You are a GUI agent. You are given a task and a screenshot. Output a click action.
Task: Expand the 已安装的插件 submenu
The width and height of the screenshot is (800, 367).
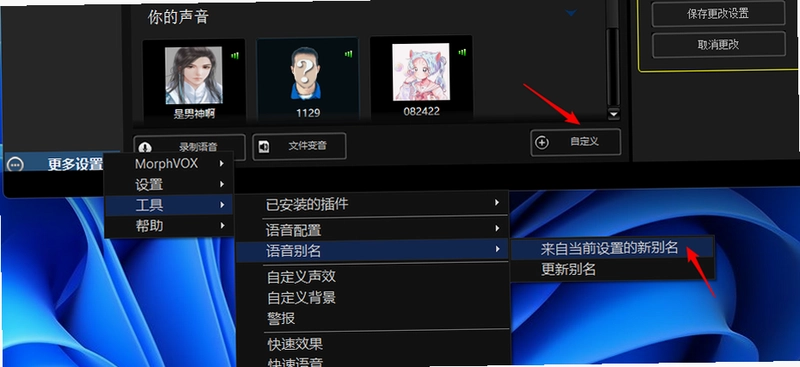click(372, 204)
